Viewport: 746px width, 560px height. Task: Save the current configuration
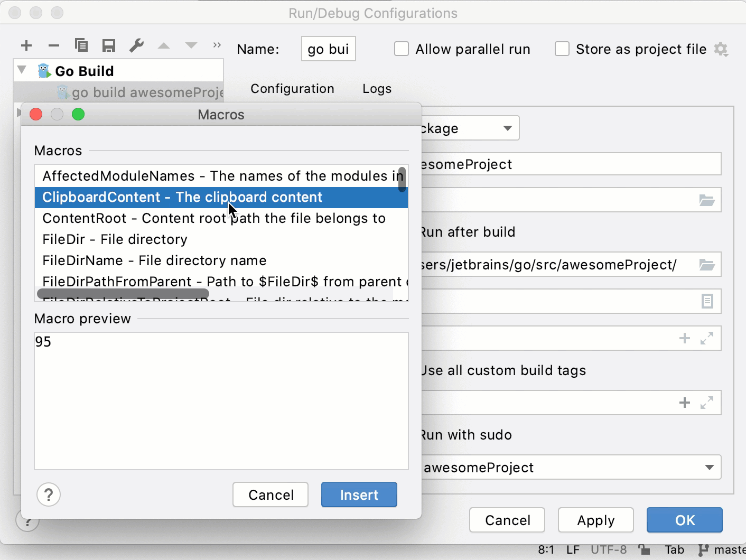109,45
